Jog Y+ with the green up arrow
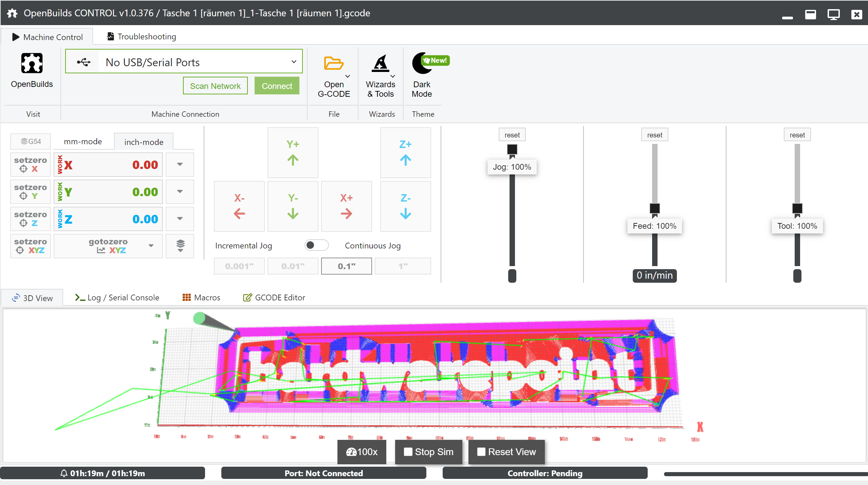The height and width of the screenshot is (485, 868). 293,153
